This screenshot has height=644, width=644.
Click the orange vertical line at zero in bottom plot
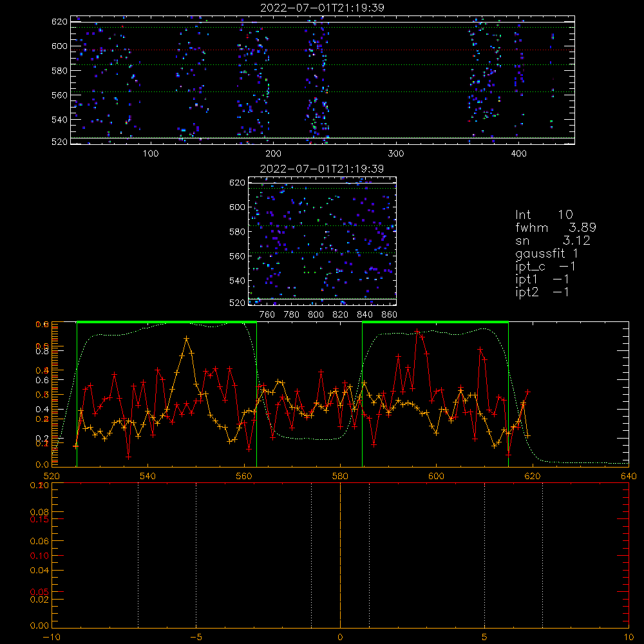click(340, 554)
